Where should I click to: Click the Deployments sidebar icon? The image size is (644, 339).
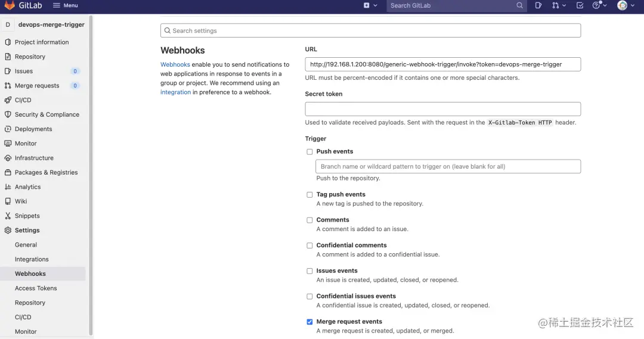point(8,129)
